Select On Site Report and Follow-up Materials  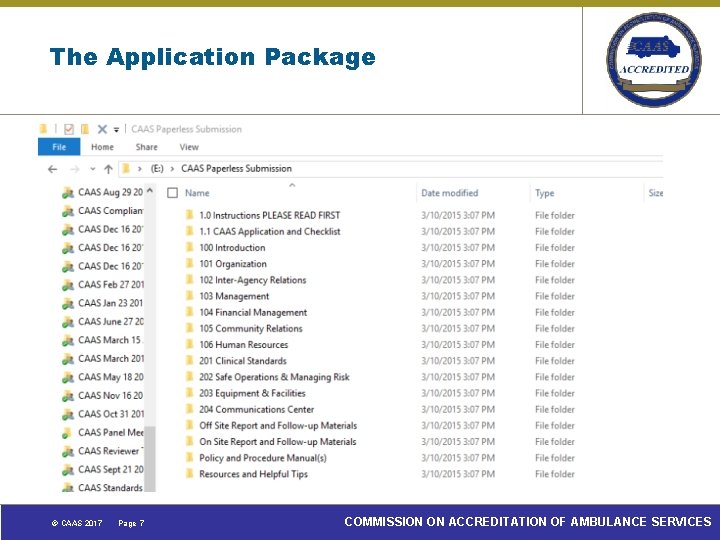(x=278, y=442)
